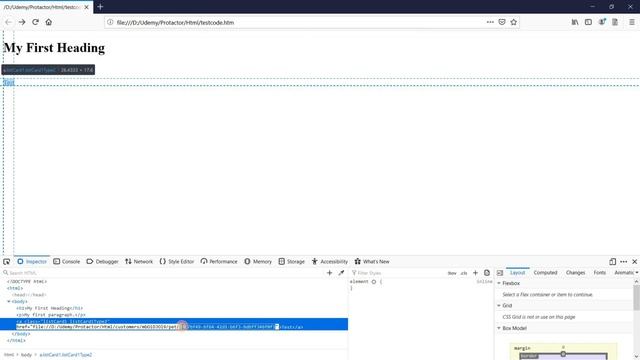
Task: Toggle three-pane inspector mode icon
Action: pyautogui.click(x=500, y=273)
